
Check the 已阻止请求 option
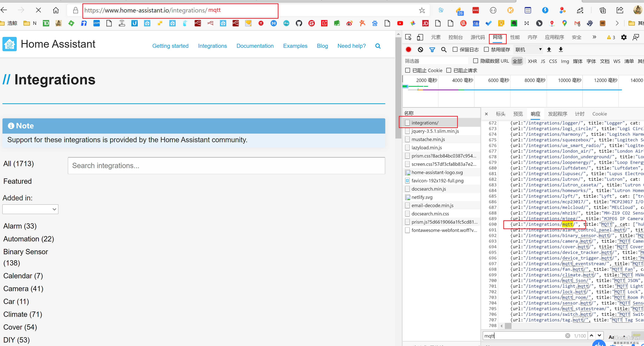coord(449,70)
